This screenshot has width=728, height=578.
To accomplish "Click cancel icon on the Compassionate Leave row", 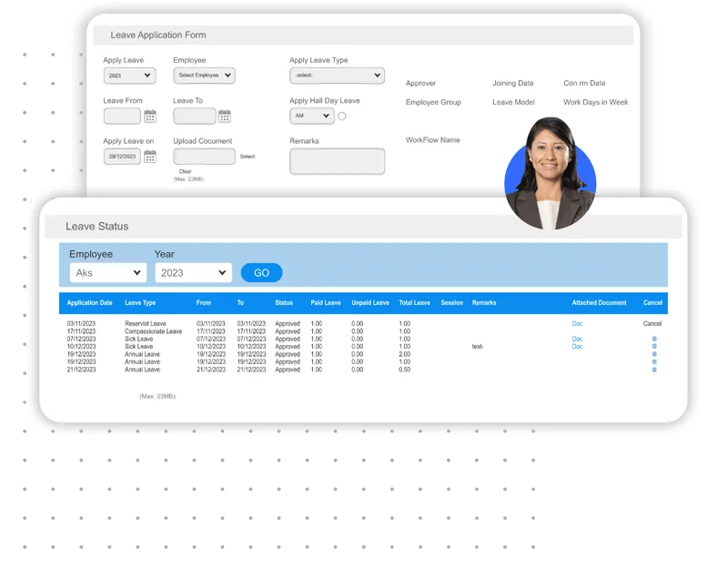I will [x=655, y=330].
